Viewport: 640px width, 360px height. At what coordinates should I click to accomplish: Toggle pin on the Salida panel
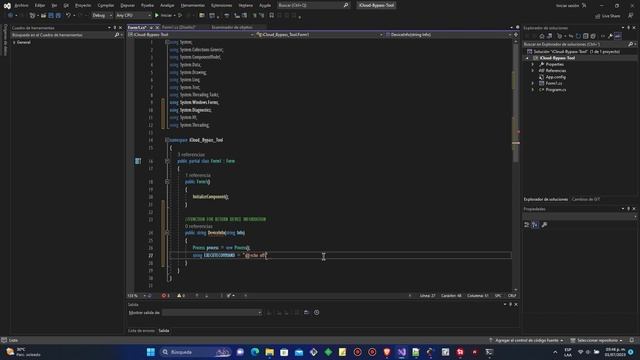click(x=510, y=304)
